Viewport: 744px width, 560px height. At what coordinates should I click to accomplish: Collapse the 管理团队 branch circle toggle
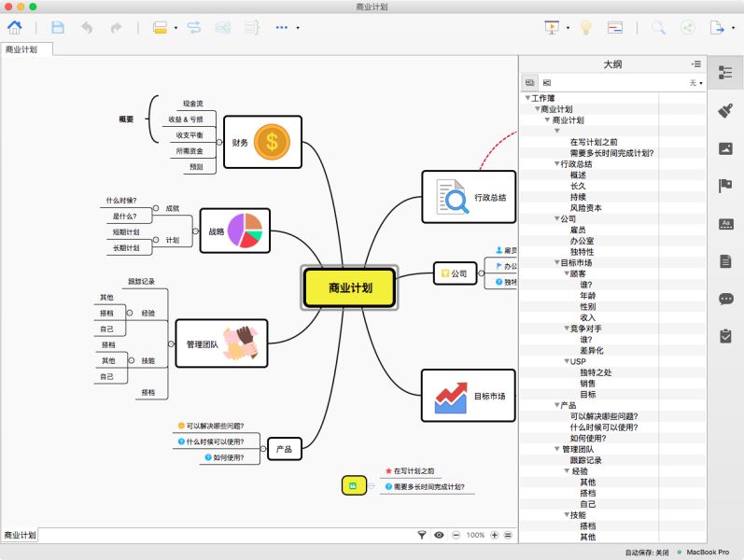[x=171, y=343]
